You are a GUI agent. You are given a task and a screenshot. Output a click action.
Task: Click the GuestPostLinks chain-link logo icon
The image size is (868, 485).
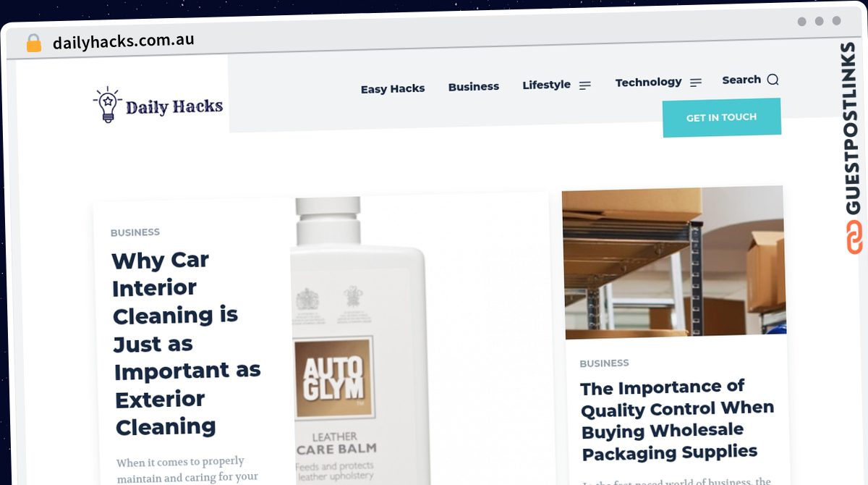(854, 237)
